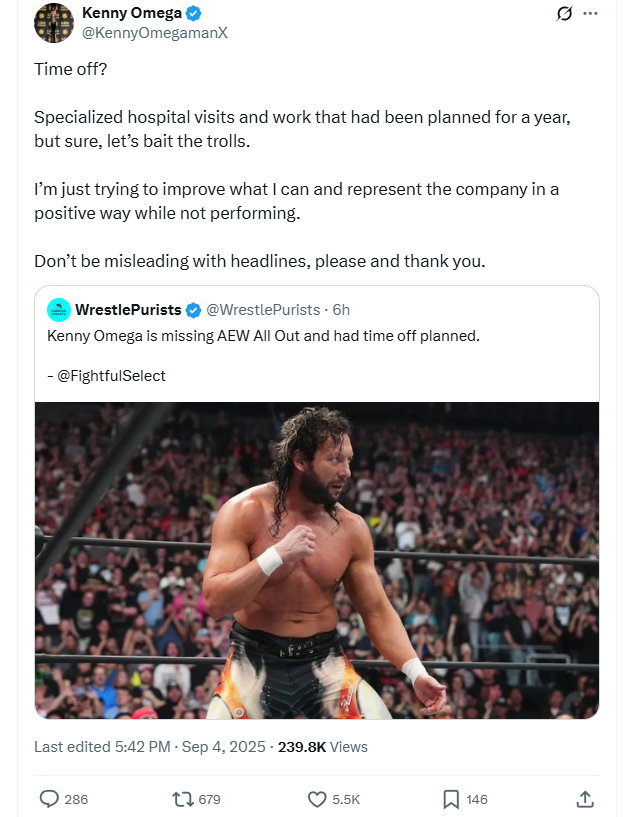This screenshot has width=632, height=817.
Task: Click the Grok explain post icon
Action: point(564,14)
